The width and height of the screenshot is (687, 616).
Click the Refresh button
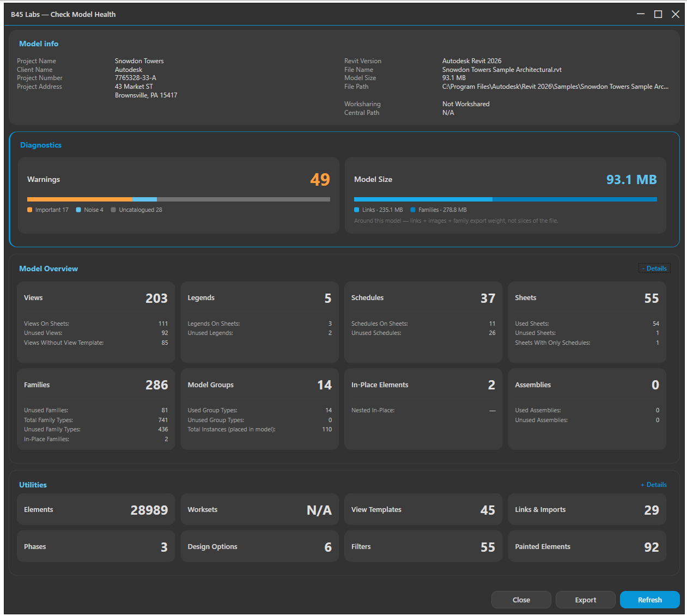coord(649,600)
